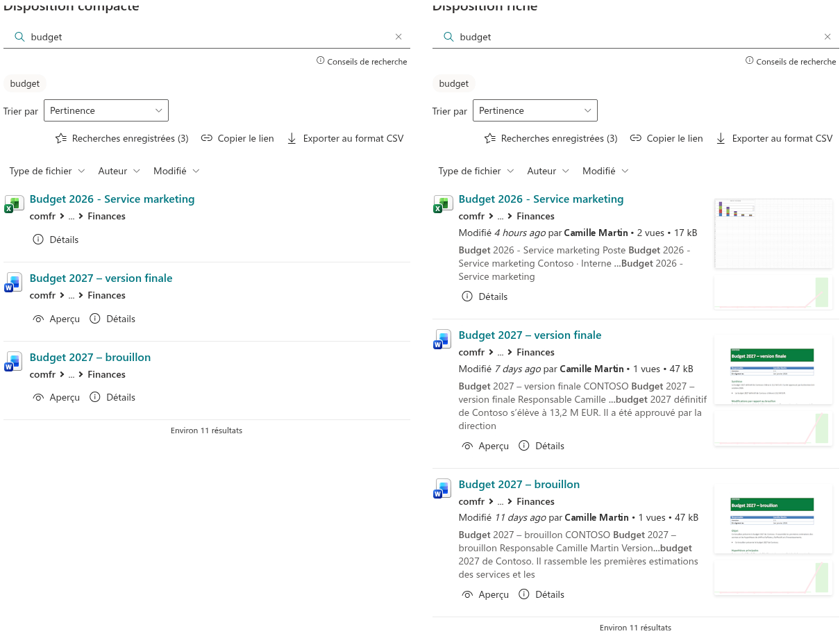This screenshot has height=636, width=840.
Task: Click Copier le lien in the rich layout
Action: pos(666,138)
